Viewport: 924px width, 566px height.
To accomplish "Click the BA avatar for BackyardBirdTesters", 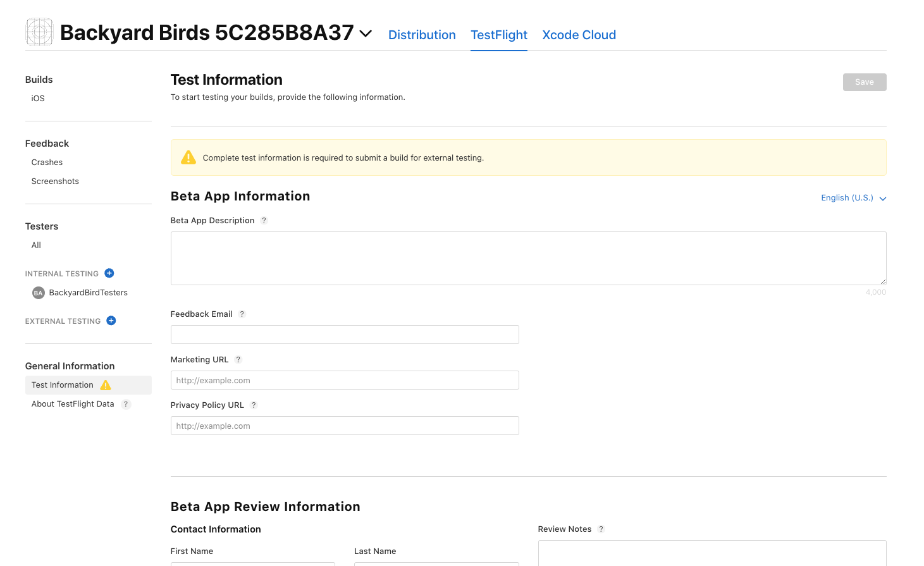I will [39, 293].
